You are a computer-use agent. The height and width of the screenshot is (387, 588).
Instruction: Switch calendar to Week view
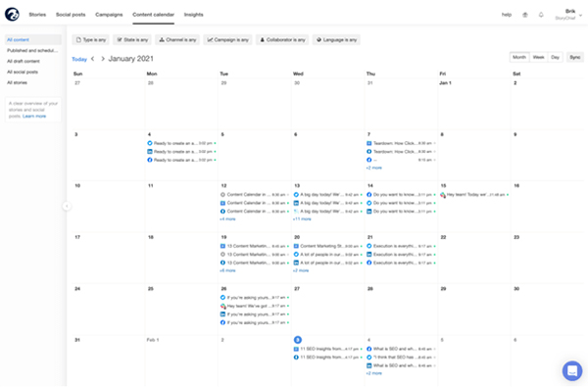pos(538,57)
